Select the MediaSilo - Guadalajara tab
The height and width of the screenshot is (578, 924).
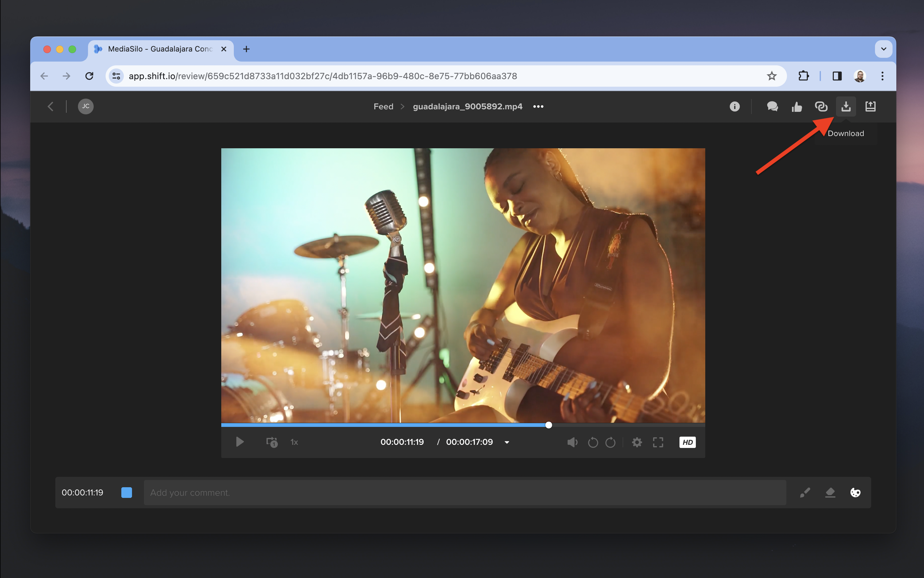pyautogui.click(x=161, y=49)
